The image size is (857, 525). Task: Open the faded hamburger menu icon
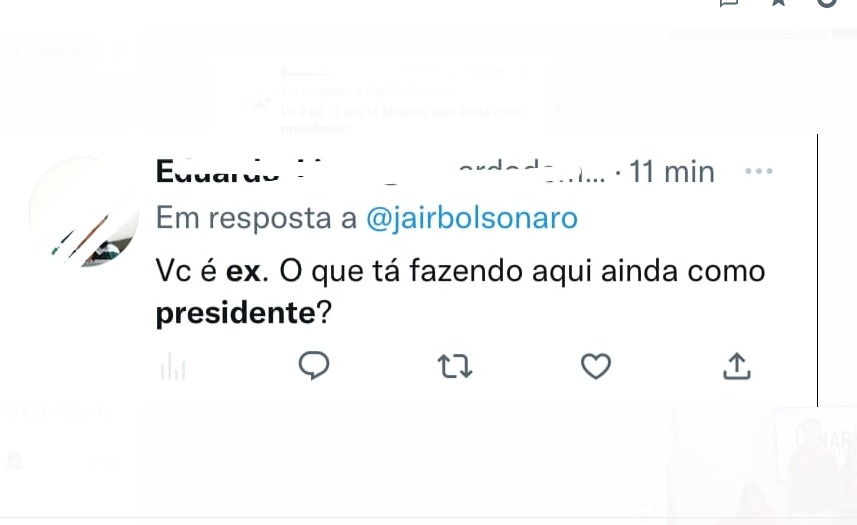(119, 51)
